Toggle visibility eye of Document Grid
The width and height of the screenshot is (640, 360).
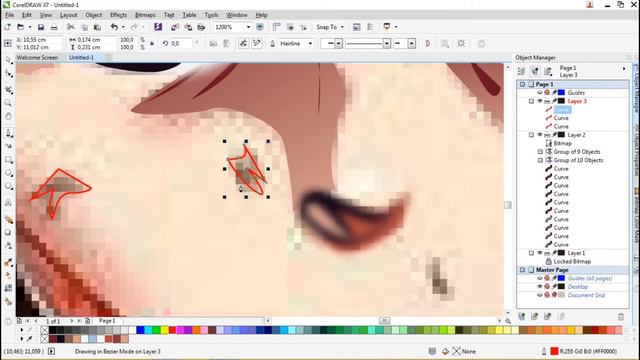(x=540, y=295)
